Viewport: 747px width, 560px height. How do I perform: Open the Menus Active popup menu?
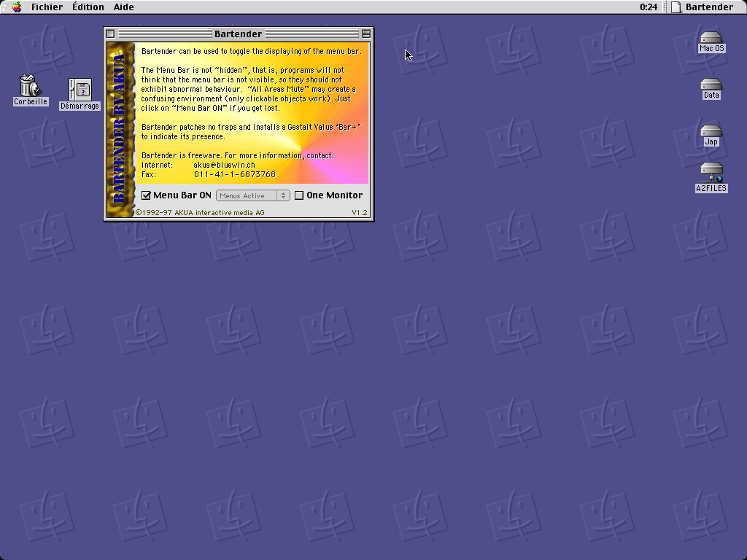(253, 195)
